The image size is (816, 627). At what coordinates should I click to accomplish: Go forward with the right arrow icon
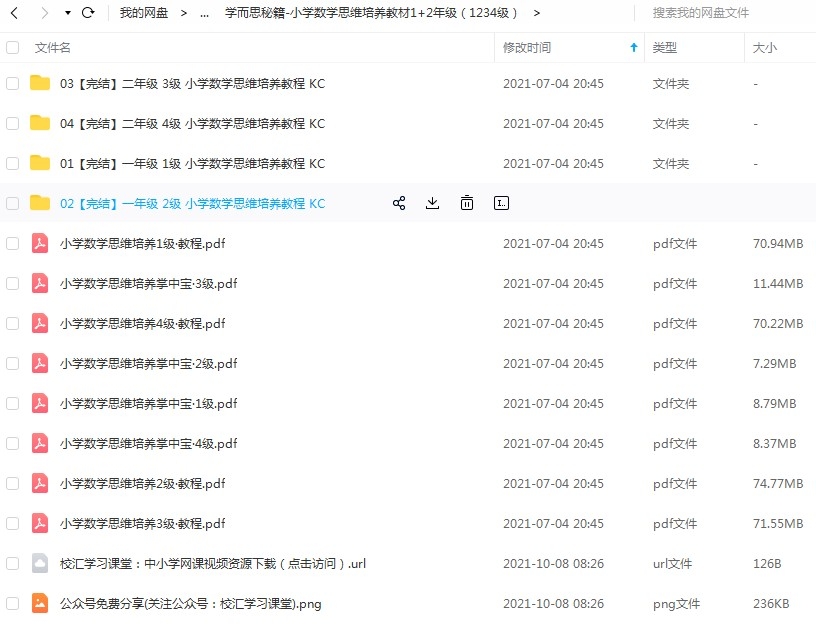pyautogui.click(x=45, y=13)
